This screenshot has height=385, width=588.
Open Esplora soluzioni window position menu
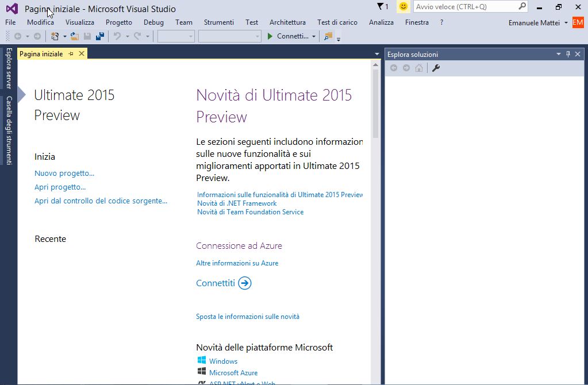[558, 55]
